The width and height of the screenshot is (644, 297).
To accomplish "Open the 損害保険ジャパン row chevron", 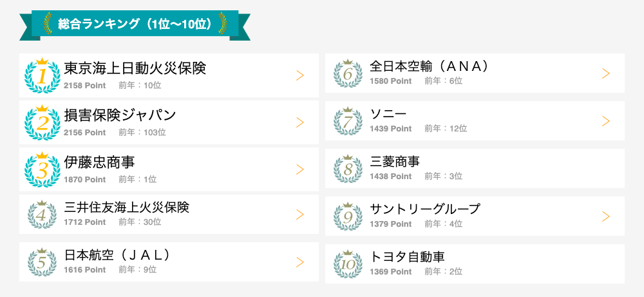I will pos(299,122).
